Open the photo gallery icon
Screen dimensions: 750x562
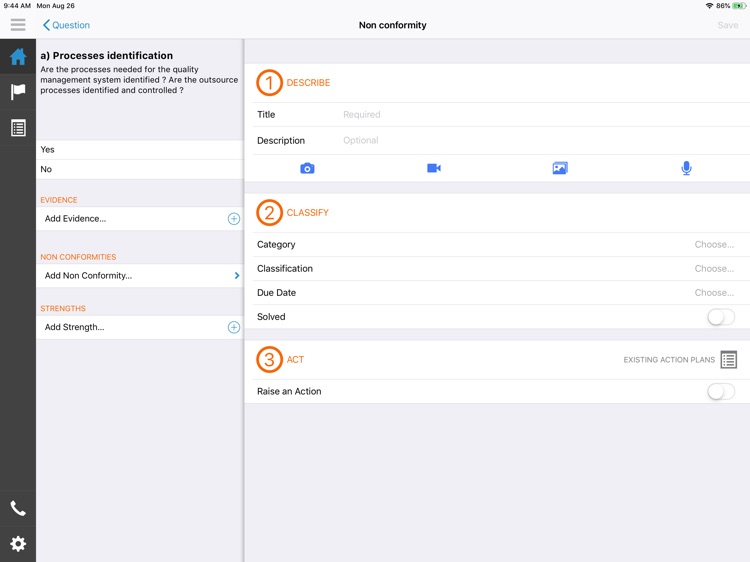560,169
